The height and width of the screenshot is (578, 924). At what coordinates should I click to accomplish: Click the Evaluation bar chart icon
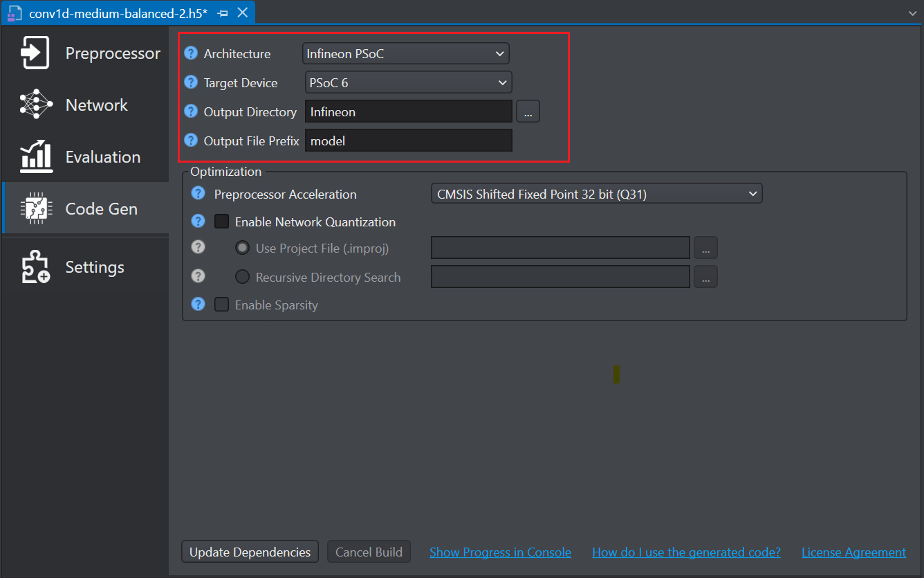(36, 157)
